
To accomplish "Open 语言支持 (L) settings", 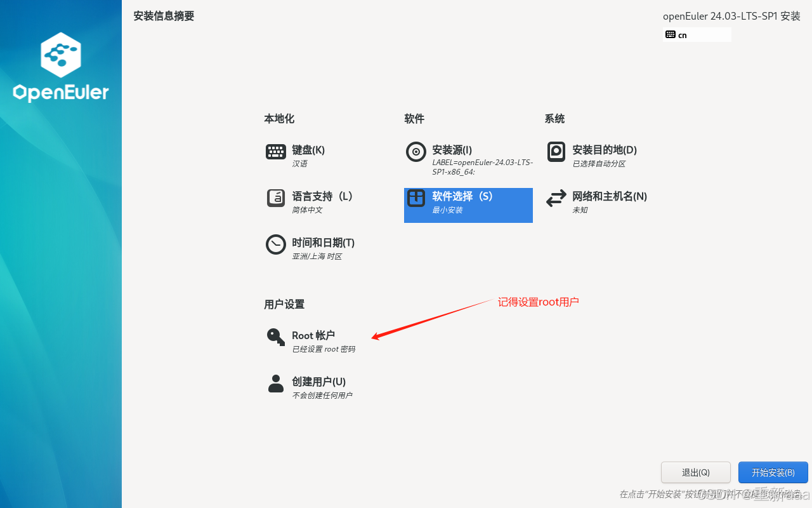I will (x=322, y=196).
